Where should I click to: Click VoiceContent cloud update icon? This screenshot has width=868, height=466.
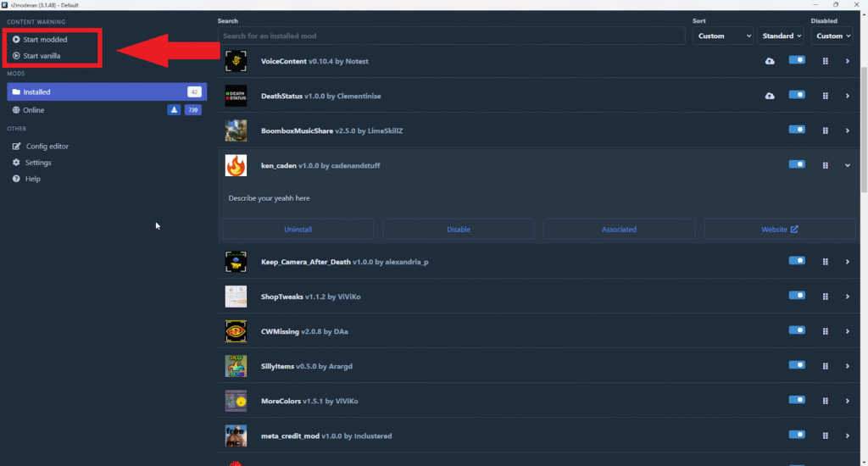[x=770, y=61]
